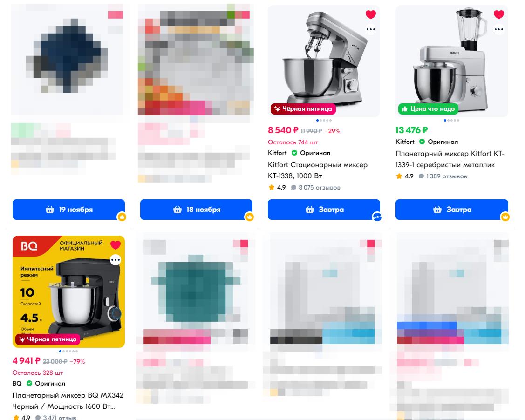Click Kitfort brand name on KT-1339-1 card
Screen dimensions: 525x420
tap(405, 142)
